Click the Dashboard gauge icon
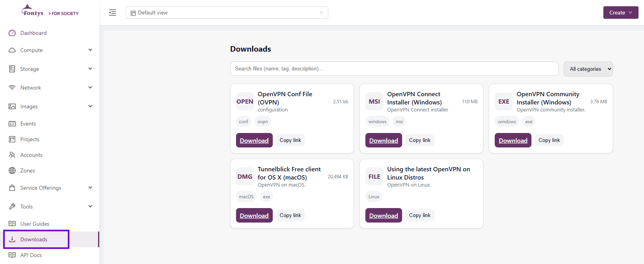This screenshot has width=644, height=264. click(x=12, y=33)
